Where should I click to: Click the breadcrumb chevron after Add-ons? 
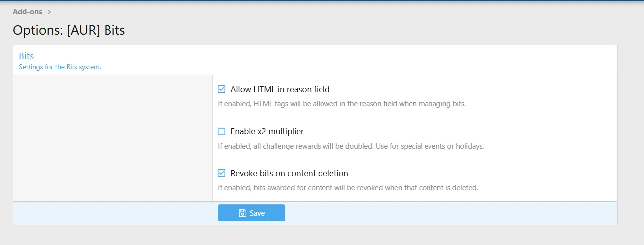[x=49, y=12]
